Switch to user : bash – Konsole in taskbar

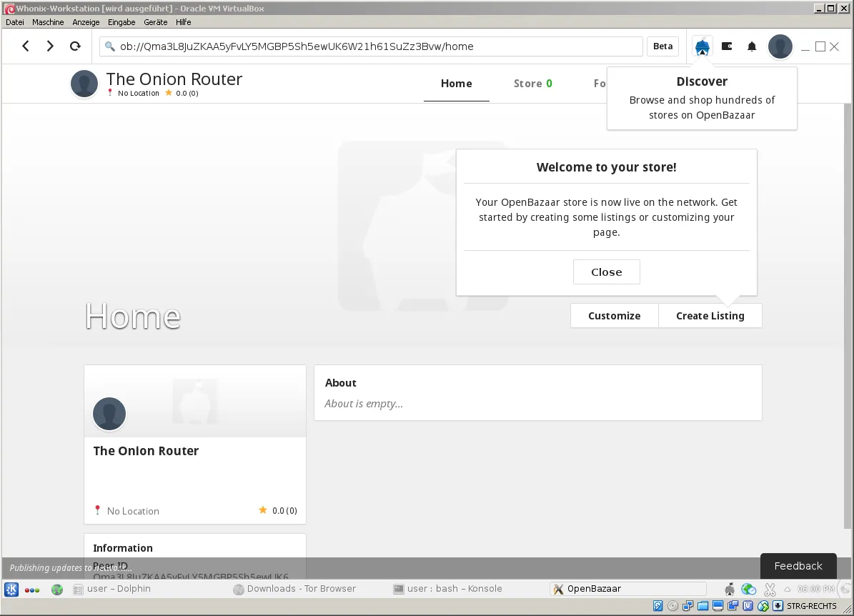coord(448,589)
